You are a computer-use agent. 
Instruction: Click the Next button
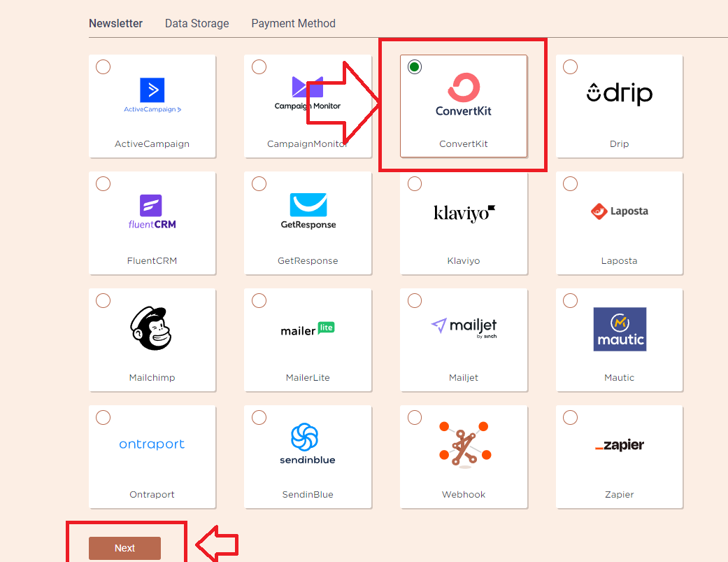(x=125, y=548)
